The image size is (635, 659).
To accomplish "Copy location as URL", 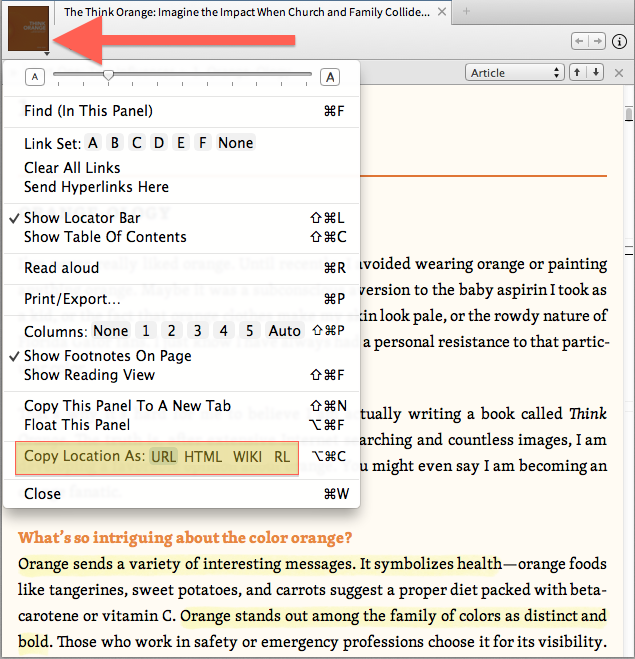I will (x=163, y=456).
